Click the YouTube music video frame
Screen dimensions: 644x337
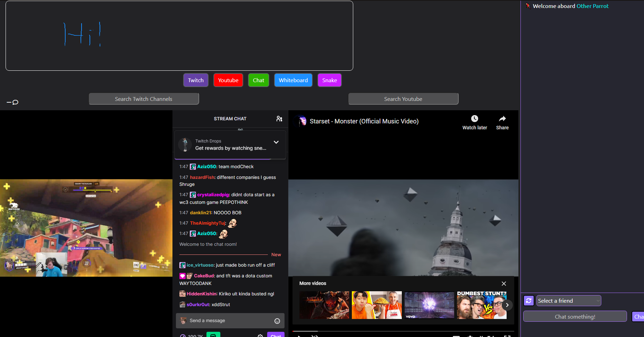pyautogui.click(x=403, y=228)
